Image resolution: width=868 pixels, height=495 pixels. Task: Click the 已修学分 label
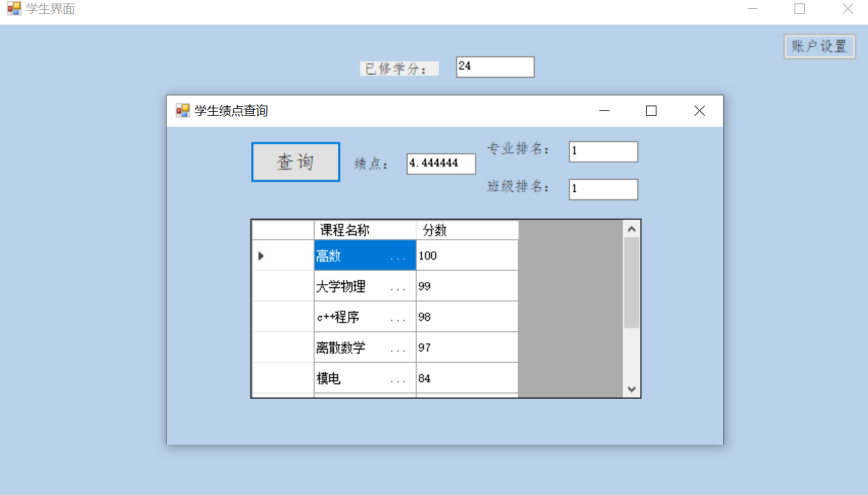point(399,69)
